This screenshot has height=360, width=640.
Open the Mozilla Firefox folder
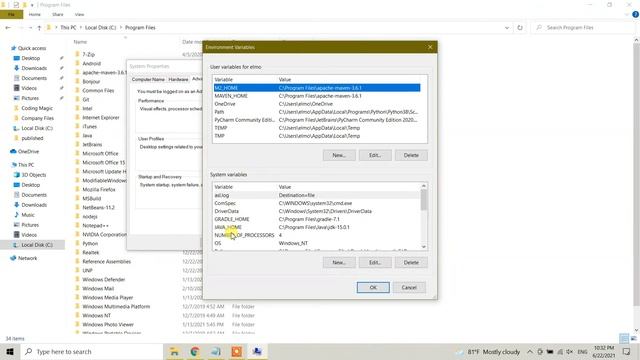click(99, 189)
